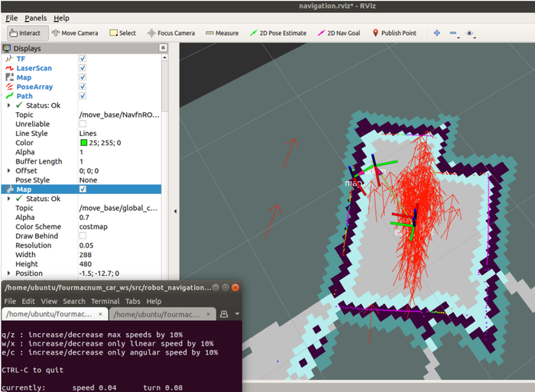
Task: Edit Map Alpha value 0.7
Action: [x=119, y=217]
